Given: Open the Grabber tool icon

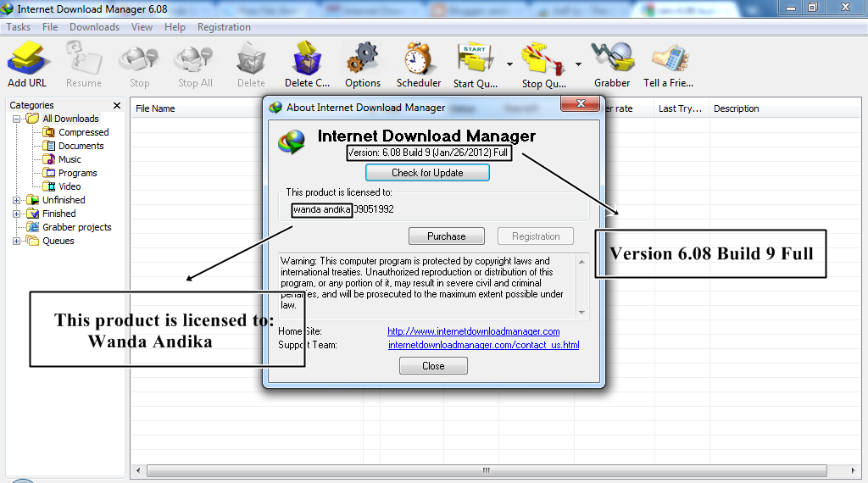Looking at the screenshot, I should (612, 58).
